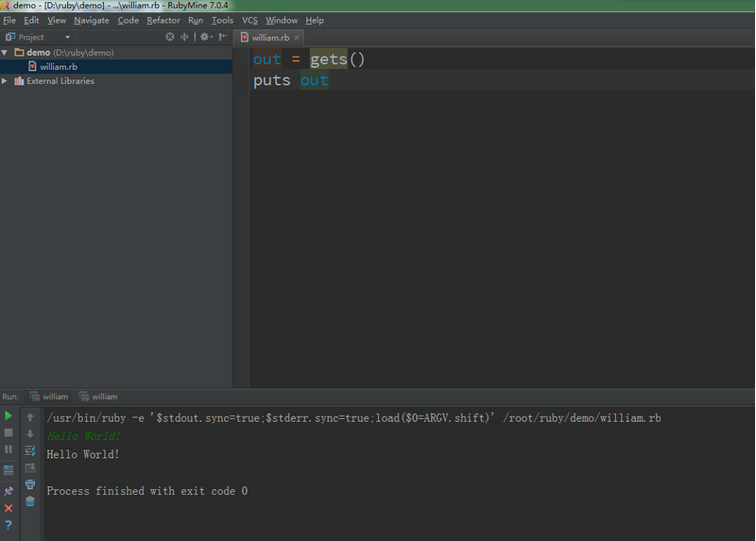Close the Run panel with red X icon

tap(9, 508)
